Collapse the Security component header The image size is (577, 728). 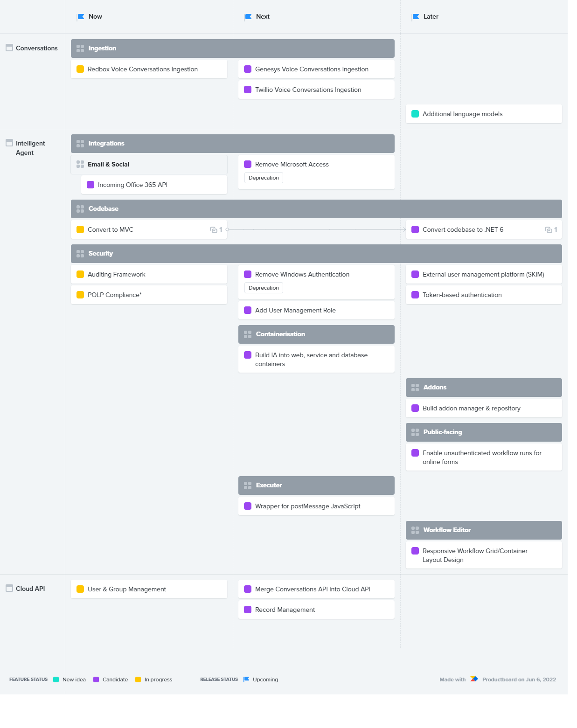(x=316, y=254)
